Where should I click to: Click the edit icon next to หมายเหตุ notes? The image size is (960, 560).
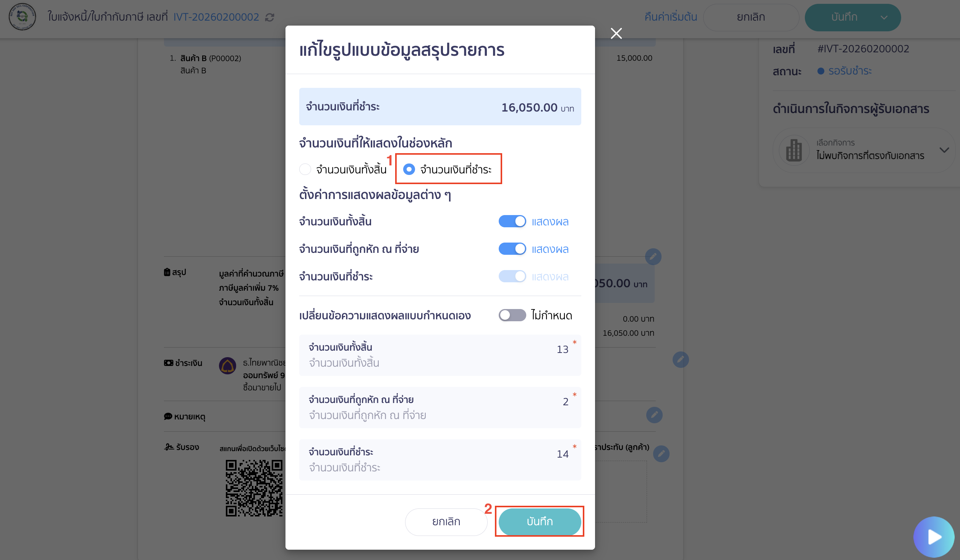[654, 414]
